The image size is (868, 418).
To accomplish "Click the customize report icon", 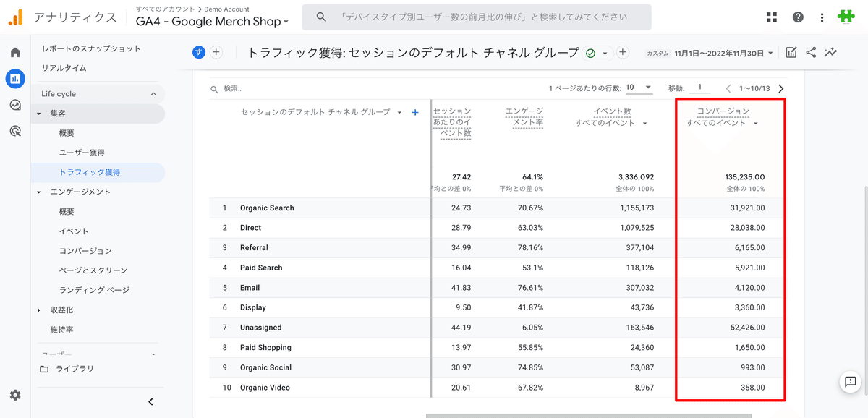I will (x=791, y=52).
